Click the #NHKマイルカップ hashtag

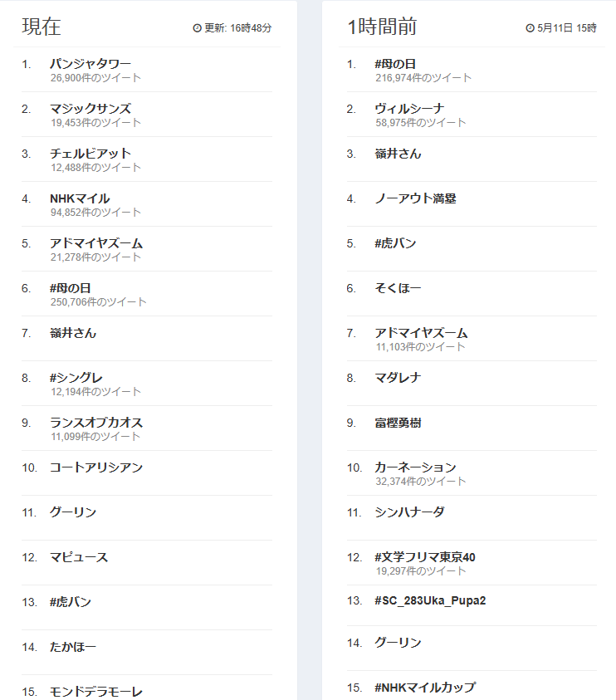point(425,687)
